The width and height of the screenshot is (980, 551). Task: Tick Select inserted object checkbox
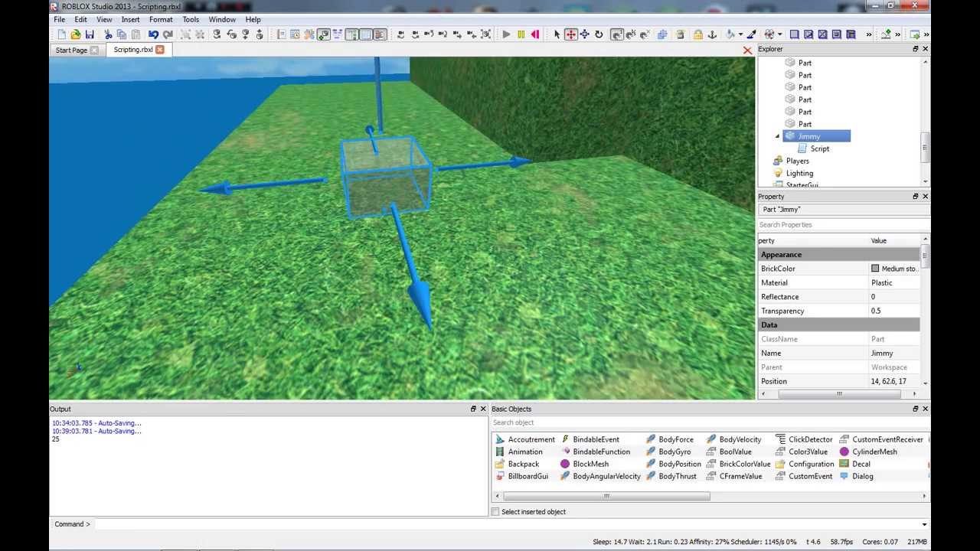pos(495,512)
